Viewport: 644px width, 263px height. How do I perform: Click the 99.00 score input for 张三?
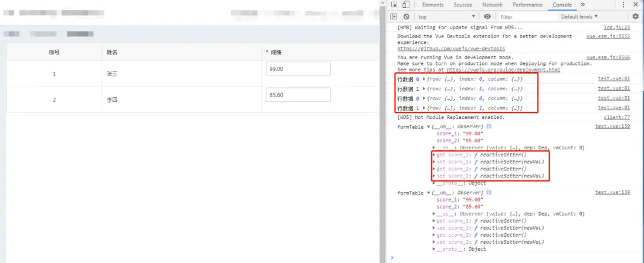coord(298,69)
